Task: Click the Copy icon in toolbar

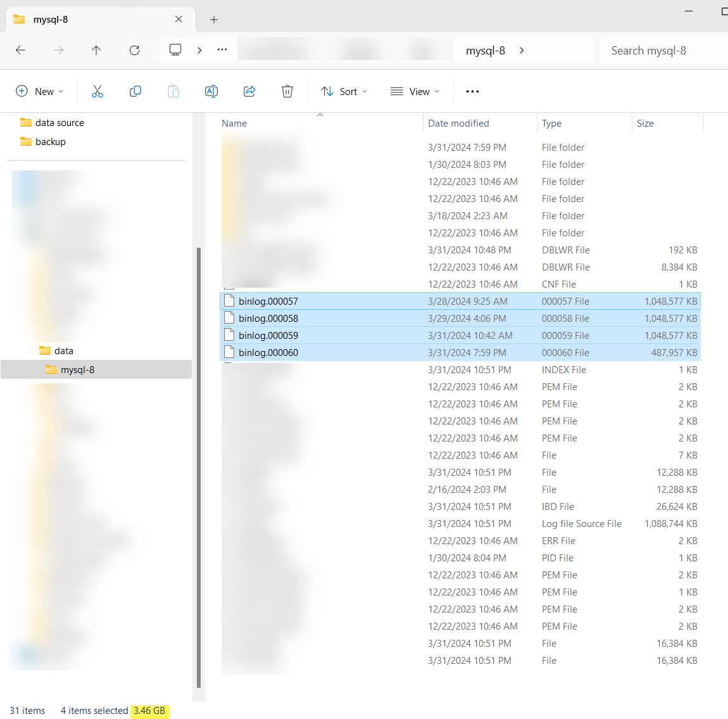Action: tap(135, 91)
